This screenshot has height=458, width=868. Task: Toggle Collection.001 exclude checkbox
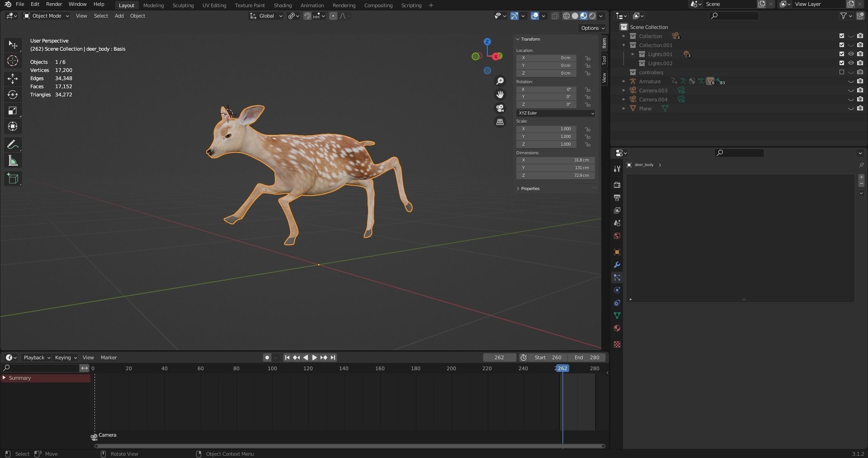coord(842,45)
